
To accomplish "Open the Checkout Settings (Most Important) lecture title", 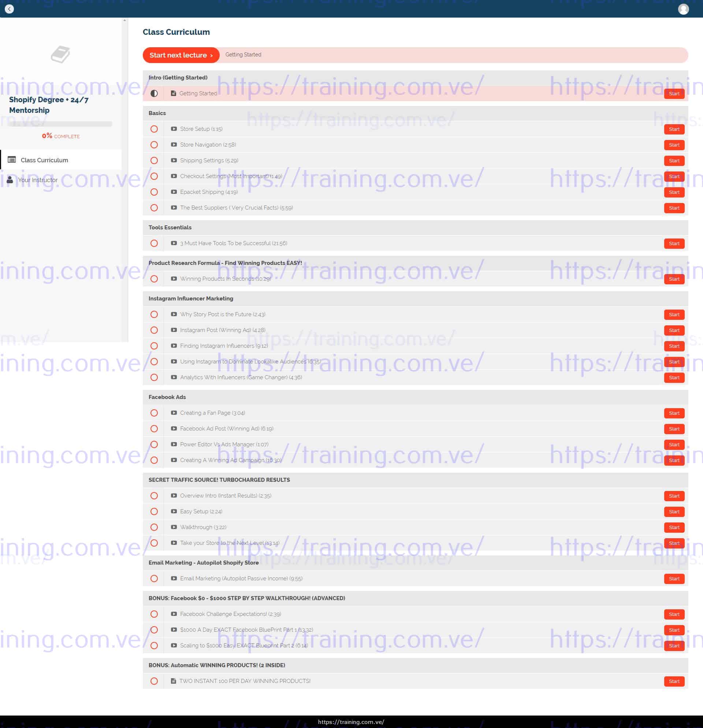I will click(x=231, y=176).
